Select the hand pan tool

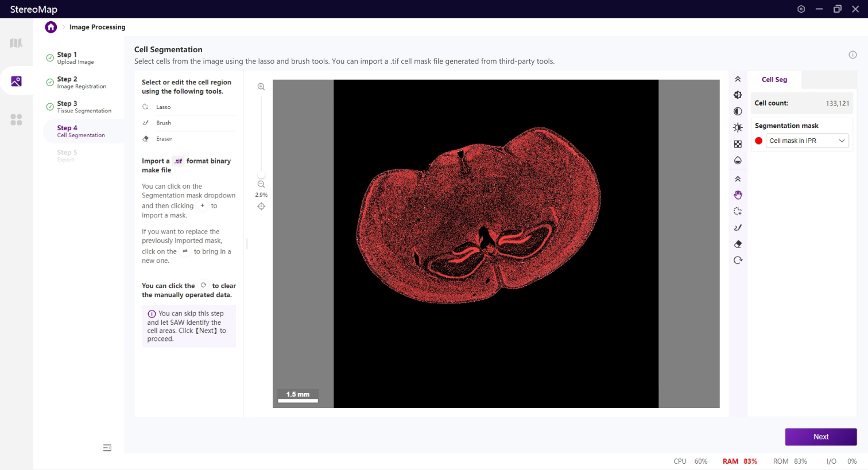click(738, 195)
